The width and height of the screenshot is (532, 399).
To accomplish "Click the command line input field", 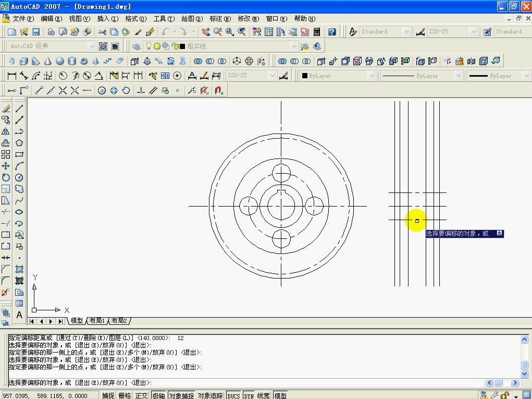I will coord(246,383).
